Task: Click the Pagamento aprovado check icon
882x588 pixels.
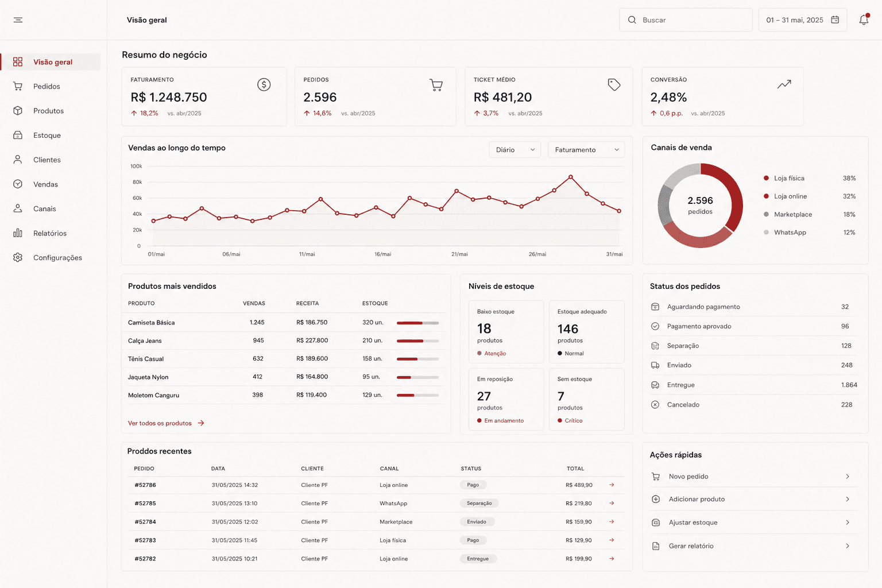Action: [x=655, y=326]
